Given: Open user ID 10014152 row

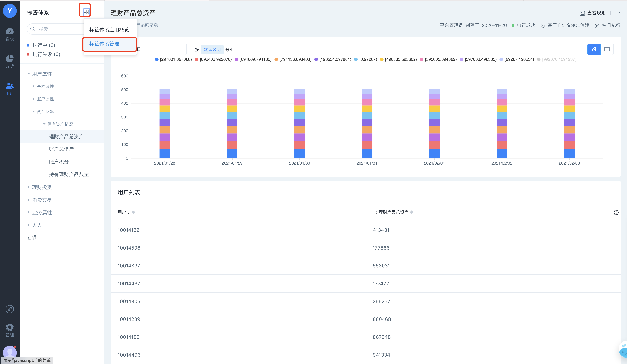Looking at the screenshot, I should pyautogui.click(x=365, y=230).
